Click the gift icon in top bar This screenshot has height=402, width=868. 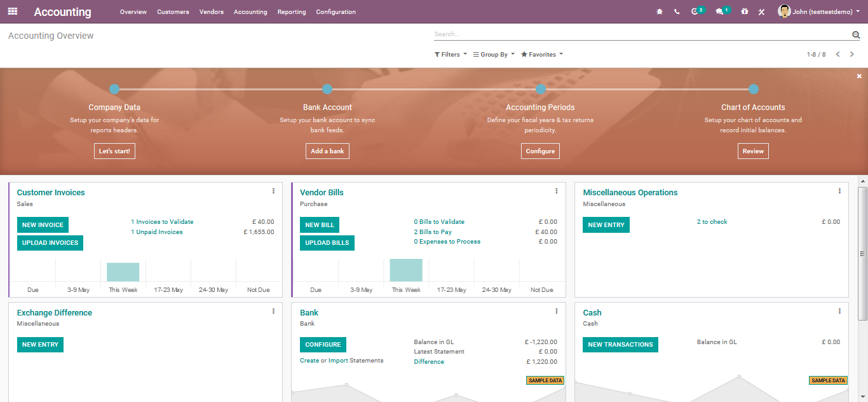tap(745, 11)
